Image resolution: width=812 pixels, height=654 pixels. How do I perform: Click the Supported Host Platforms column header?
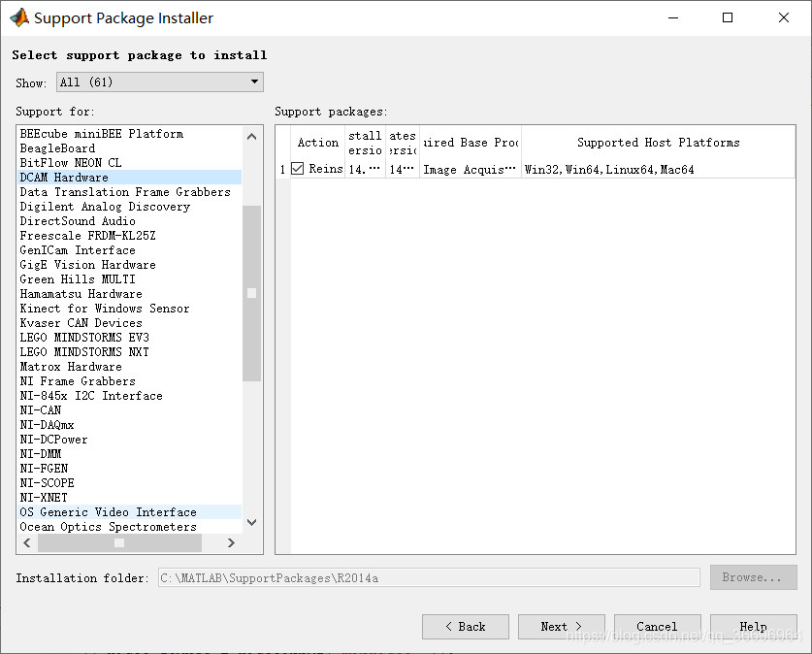(658, 143)
